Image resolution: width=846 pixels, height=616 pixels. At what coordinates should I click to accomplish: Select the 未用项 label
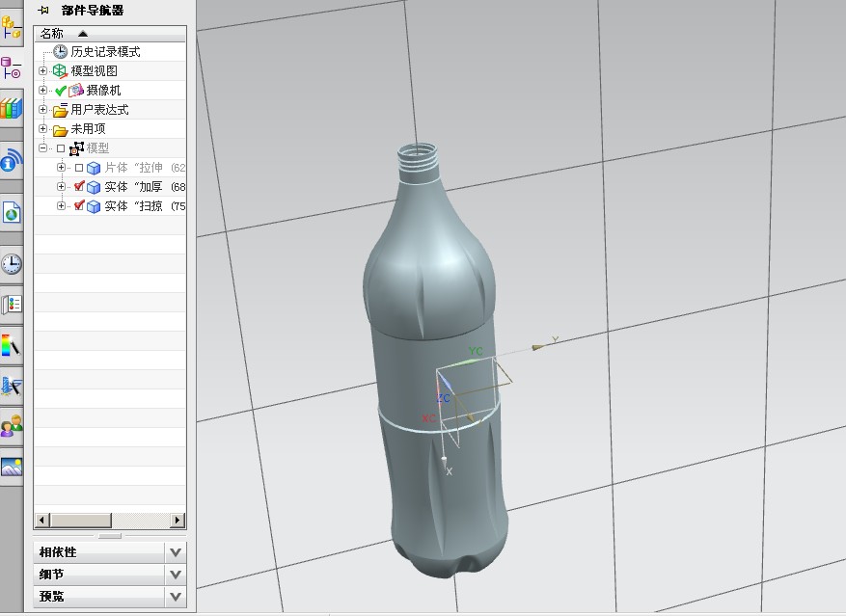tap(88, 129)
